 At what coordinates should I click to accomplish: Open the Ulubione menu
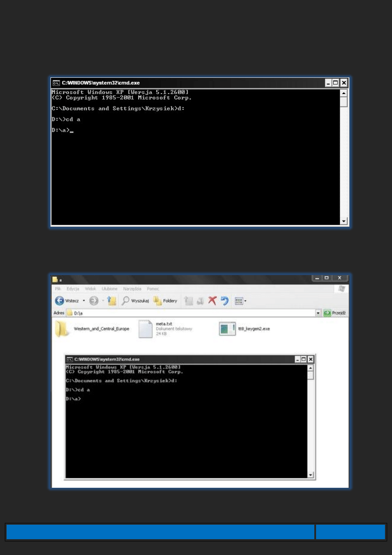[x=109, y=289]
